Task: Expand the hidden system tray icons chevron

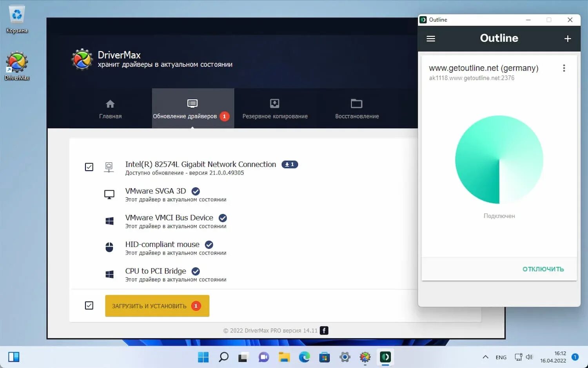Action: tap(485, 357)
